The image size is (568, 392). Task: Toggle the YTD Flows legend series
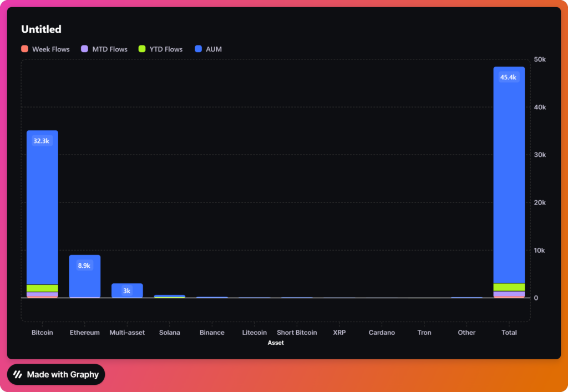(x=161, y=49)
